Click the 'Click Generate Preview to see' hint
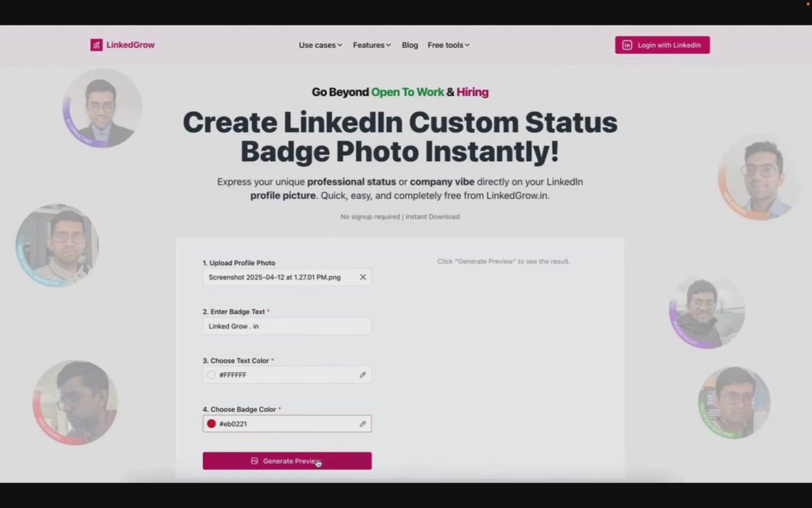This screenshot has height=508, width=812. click(x=503, y=261)
